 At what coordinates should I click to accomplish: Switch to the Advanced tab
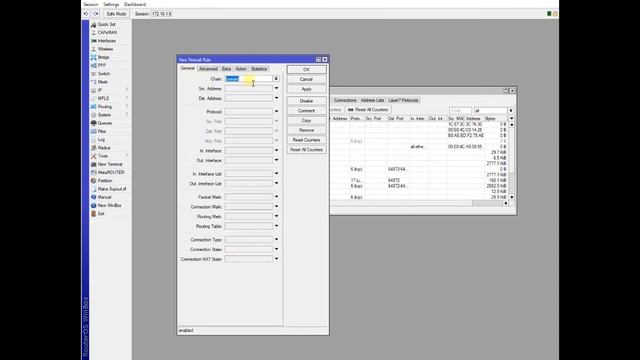tap(208, 69)
